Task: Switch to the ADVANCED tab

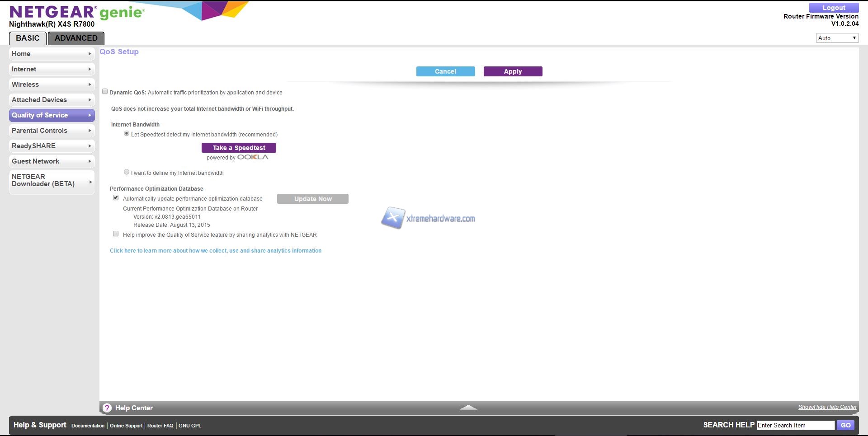Action: [76, 38]
